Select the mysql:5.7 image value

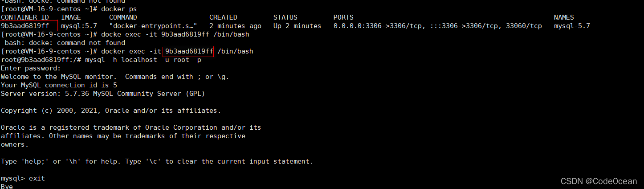[x=79, y=26]
